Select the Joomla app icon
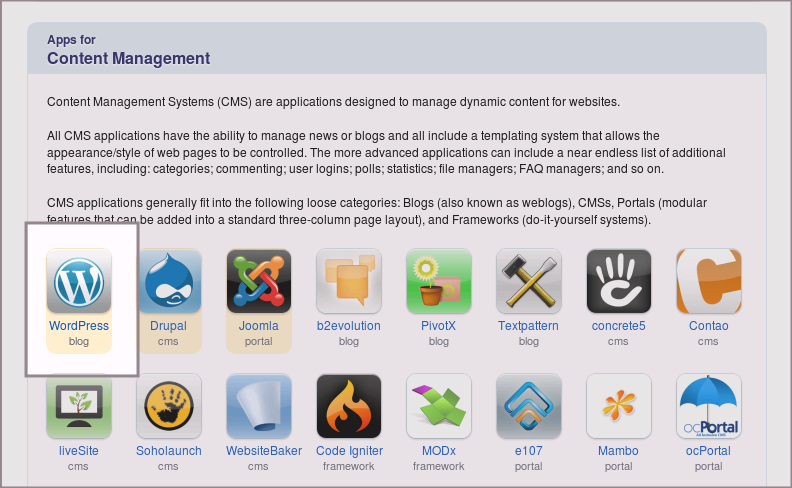Screen dimensions: 792x488 [259, 281]
